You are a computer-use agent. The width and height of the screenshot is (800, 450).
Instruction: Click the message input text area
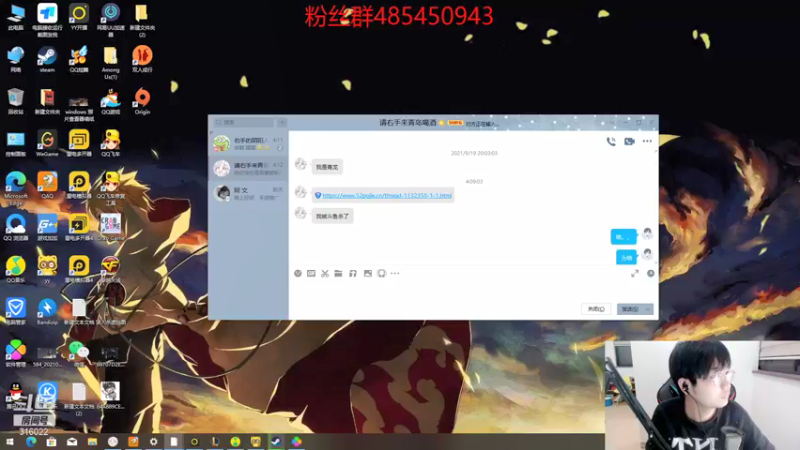[473, 291]
